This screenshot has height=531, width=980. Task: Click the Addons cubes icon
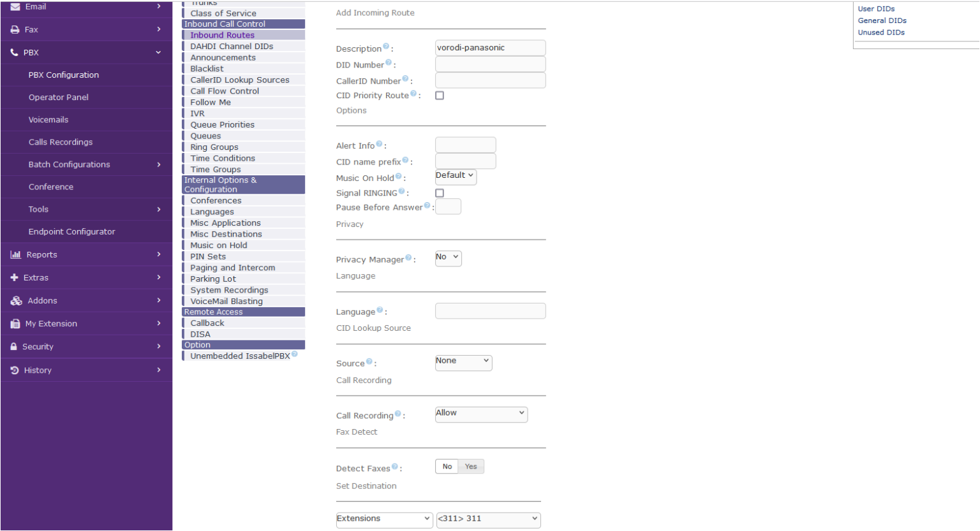16,301
